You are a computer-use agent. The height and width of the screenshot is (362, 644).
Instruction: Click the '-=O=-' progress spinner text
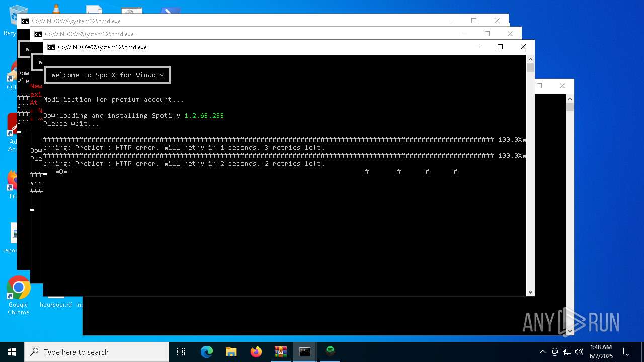tap(61, 172)
